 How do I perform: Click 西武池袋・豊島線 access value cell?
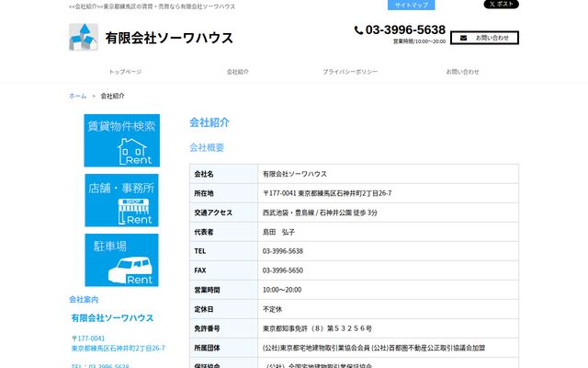click(x=388, y=213)
